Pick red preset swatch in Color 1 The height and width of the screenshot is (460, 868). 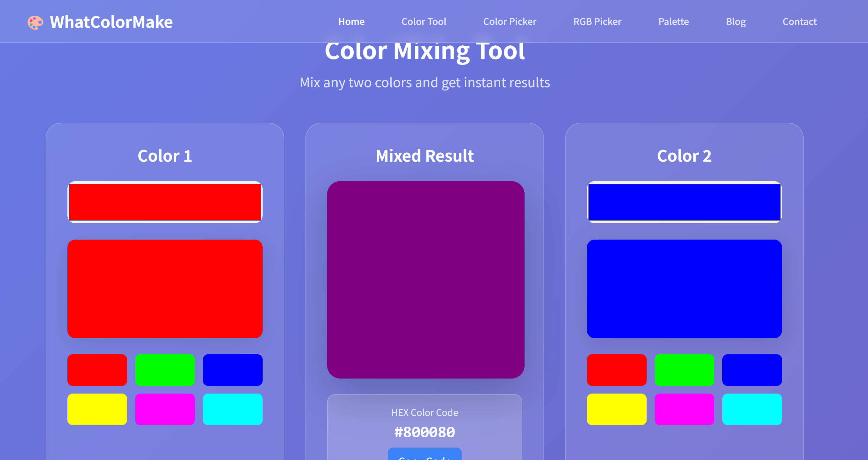click(97, 370)
